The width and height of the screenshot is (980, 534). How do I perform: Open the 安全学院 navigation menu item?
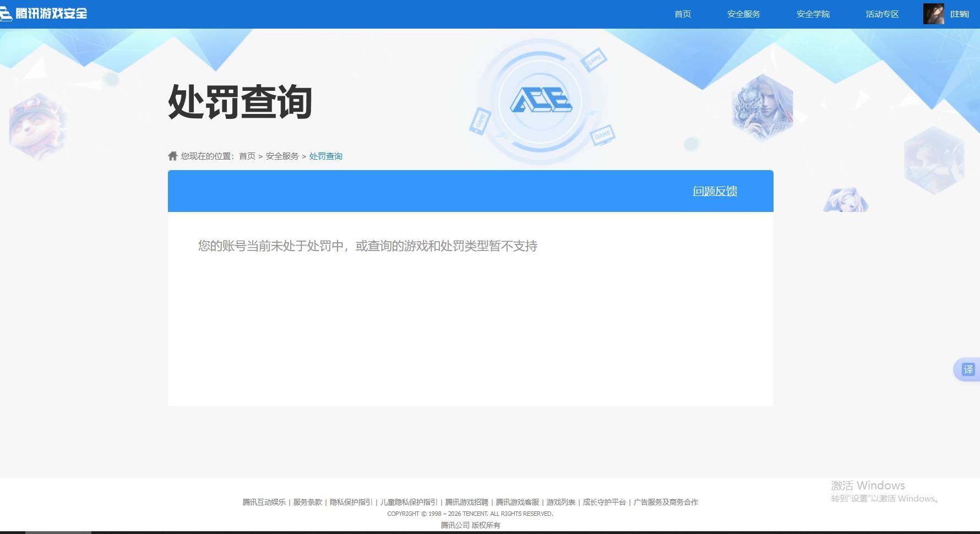[813, 14]
